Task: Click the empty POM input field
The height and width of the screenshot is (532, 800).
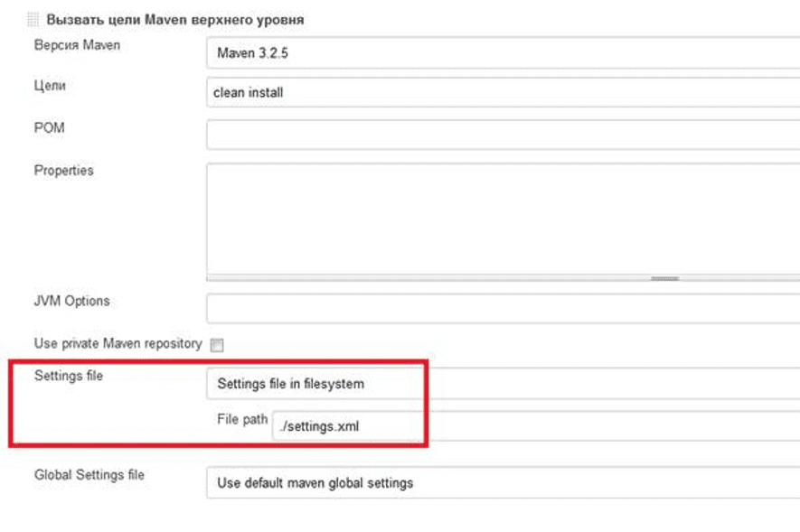Action: 502,135
